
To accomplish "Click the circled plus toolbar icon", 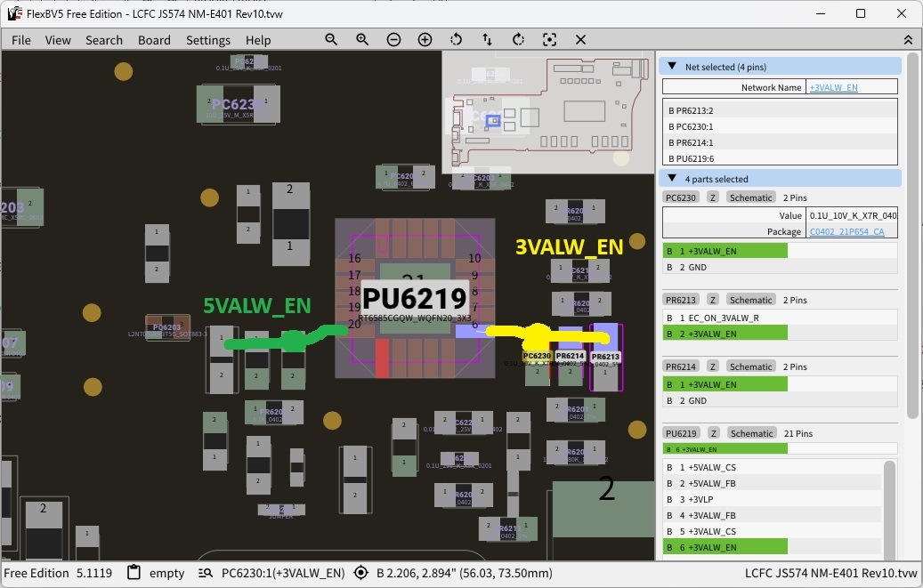I will (425, 40).
